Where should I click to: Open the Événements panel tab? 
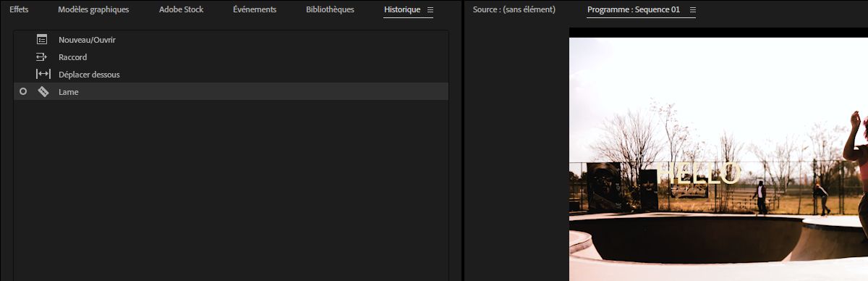coord(255,10)
